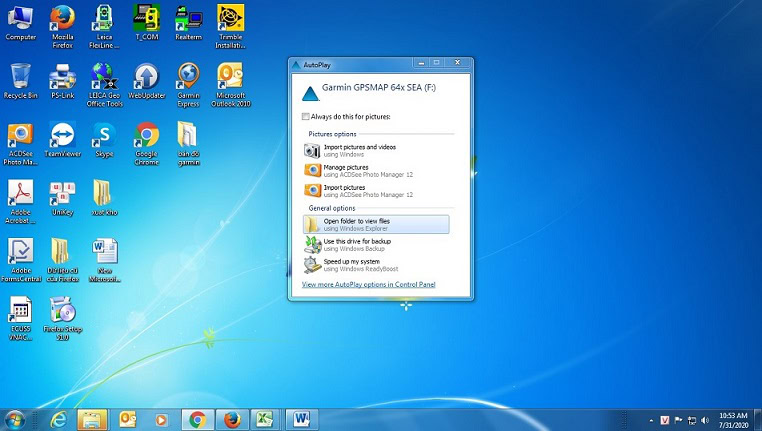Image resolution: width=762 pixels, height=431 pixels.
Task: Open the clock showing 10:53 AM
Action: (733, 420)
